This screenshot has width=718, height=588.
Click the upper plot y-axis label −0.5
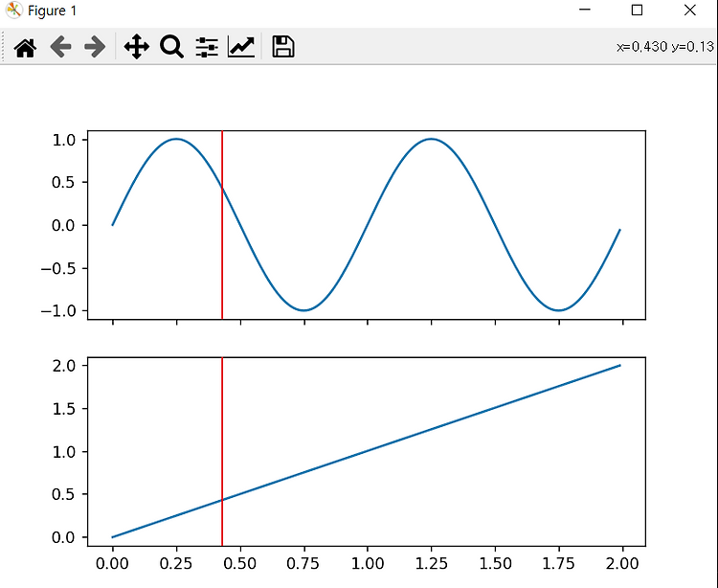click(58, 268)
